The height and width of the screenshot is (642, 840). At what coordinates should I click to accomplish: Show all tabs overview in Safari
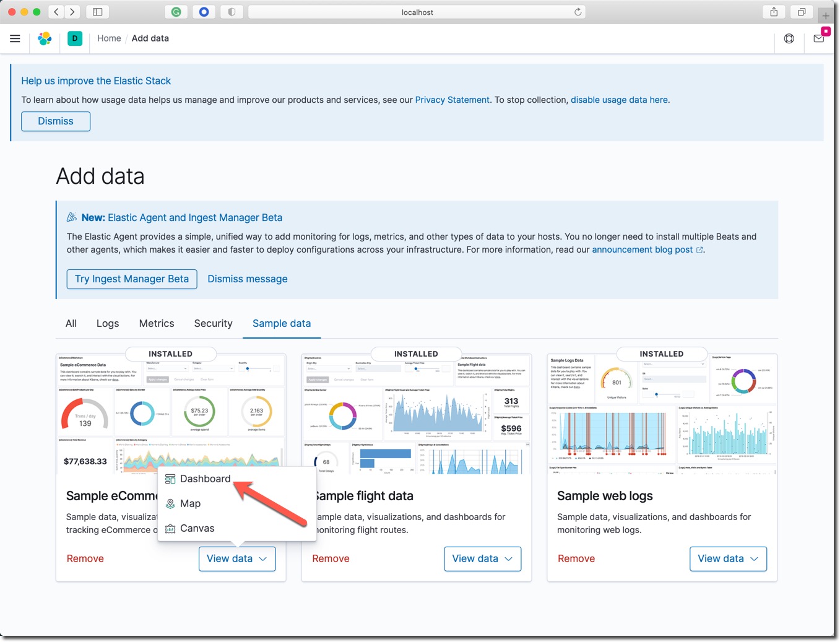802,12
